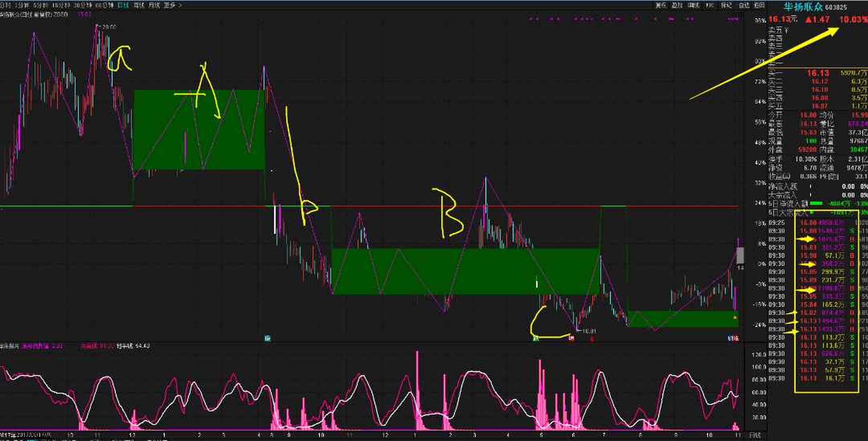This screenshot has height=441, width=868.
Task: Click the tick row with volume 57.1万
Action: click(818, 256)
